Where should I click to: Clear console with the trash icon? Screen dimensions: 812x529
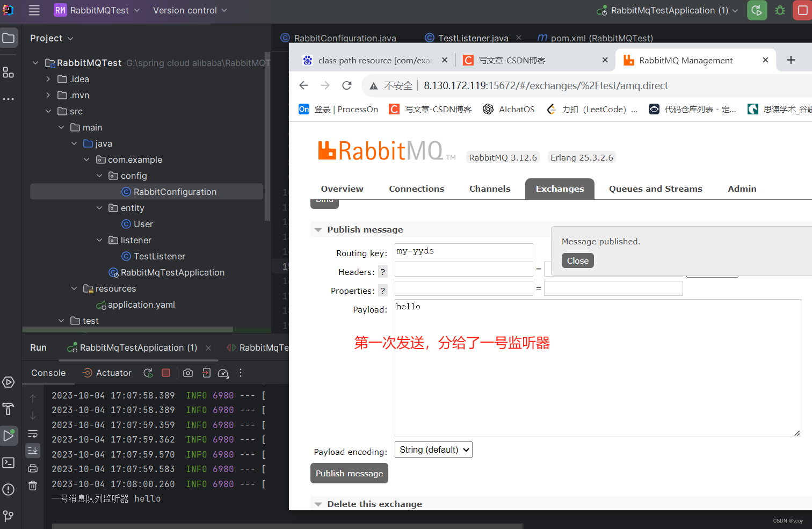click(x=33, y=485)
